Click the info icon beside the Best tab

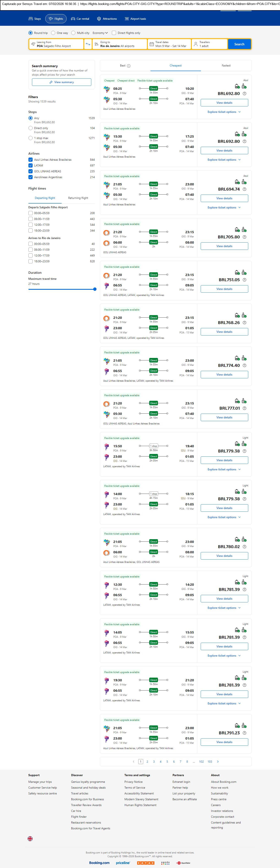click(x=129, y=66)
